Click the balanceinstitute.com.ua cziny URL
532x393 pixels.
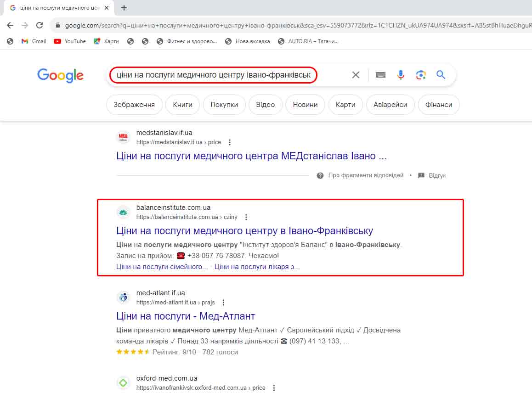point(187,217)
